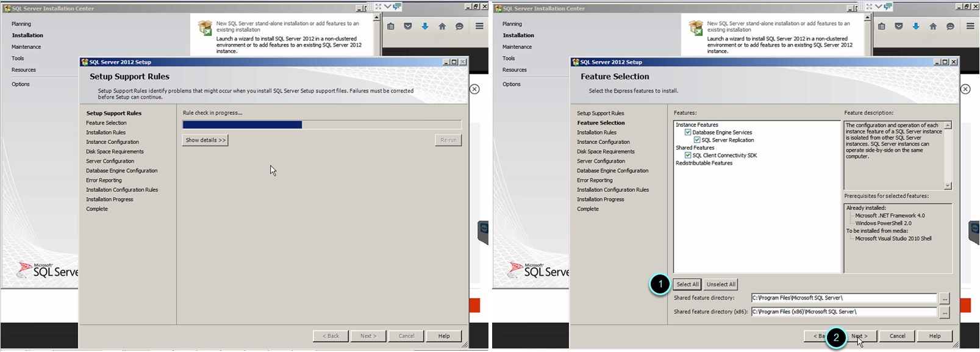Browse for the Shared feature directory (x86)
Image resolution: width=980 pixels, height=352 pixels.
pyautogui.click(x=945, y=312)
